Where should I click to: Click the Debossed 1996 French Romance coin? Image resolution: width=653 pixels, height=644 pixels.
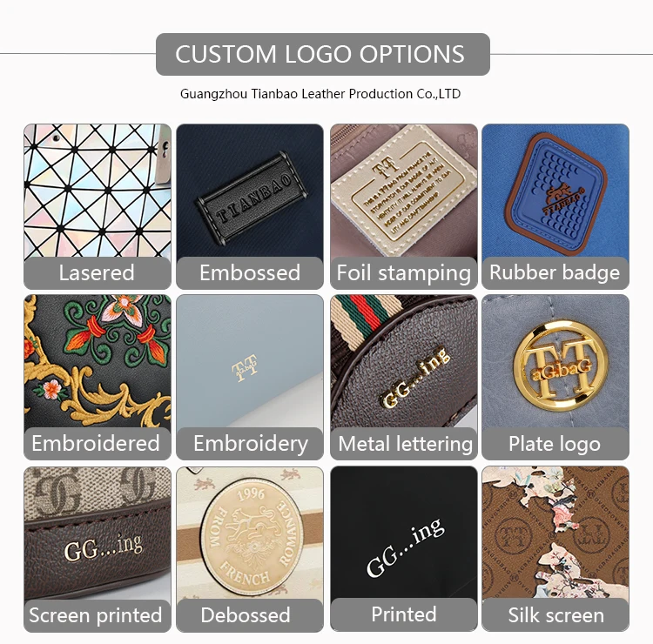click(250, 537)
